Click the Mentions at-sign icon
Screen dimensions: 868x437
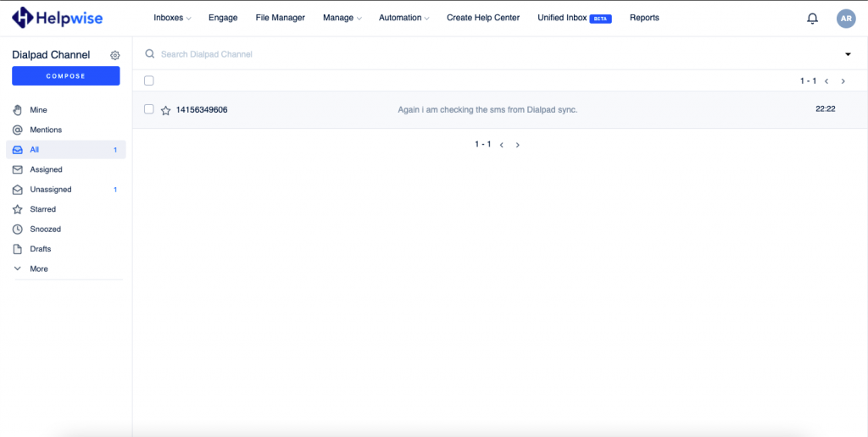point(18,130)
